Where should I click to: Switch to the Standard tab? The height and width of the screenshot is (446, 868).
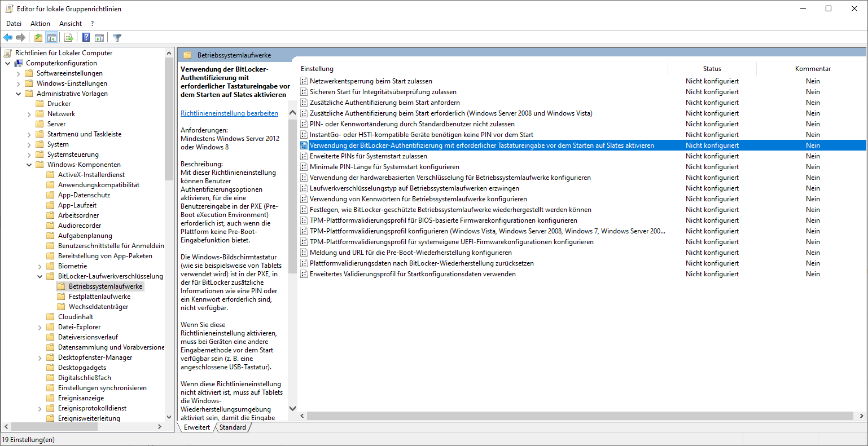coord(233,427)
